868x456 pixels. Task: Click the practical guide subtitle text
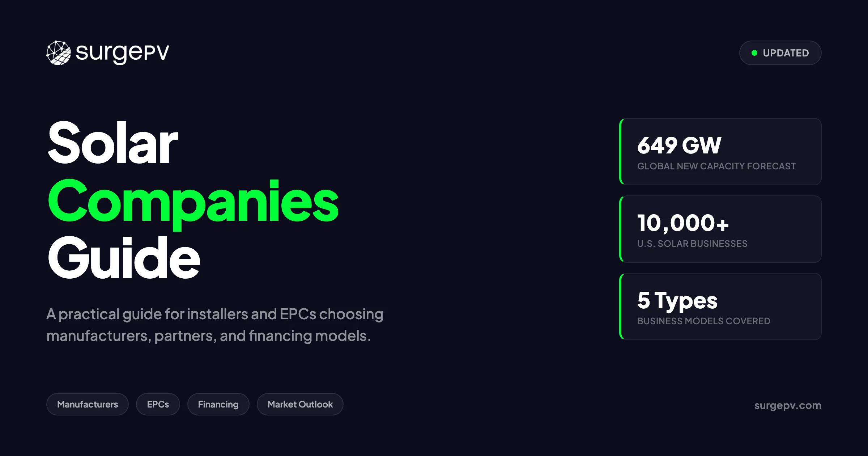coord(215,325)
